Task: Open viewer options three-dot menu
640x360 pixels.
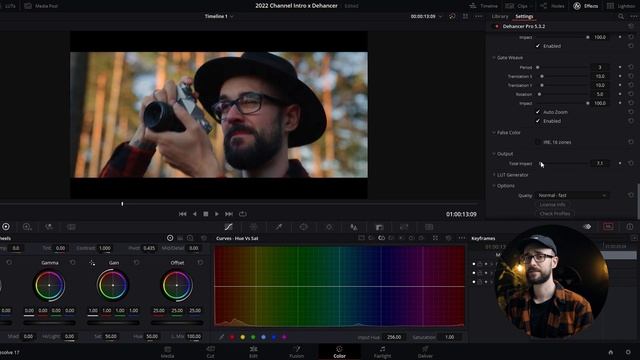Action: pyautogui.click(x=479, y=16)
